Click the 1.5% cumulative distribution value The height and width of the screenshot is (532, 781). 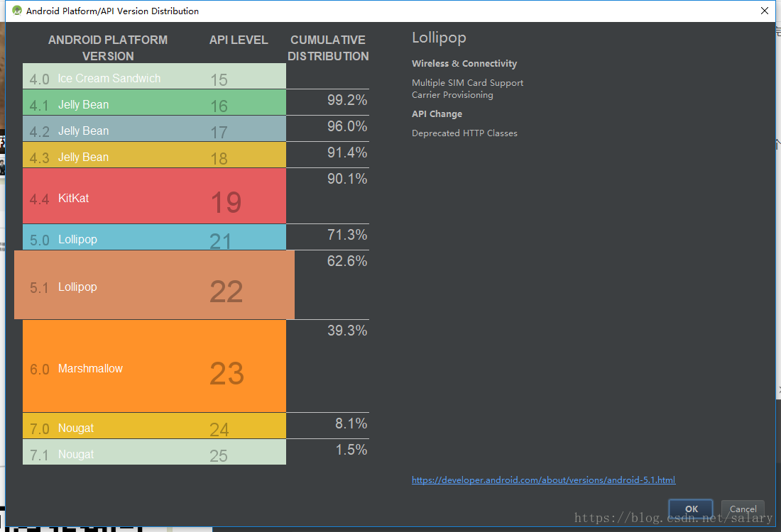tap(351, 450)
